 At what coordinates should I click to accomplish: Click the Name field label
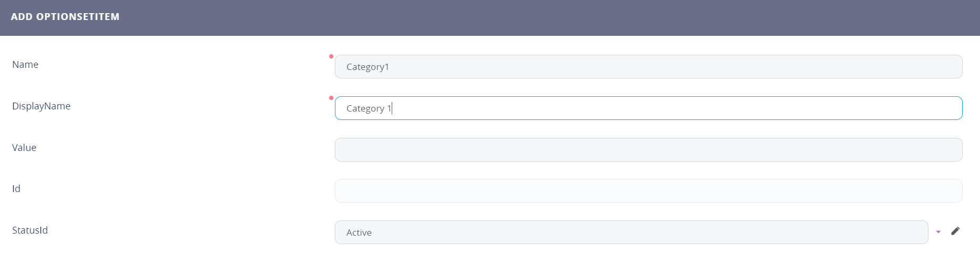25,65
